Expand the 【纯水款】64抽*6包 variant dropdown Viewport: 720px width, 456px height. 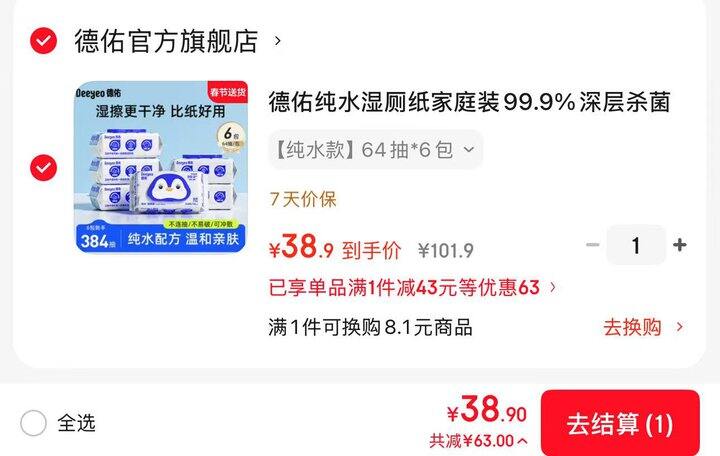[375, 150]
